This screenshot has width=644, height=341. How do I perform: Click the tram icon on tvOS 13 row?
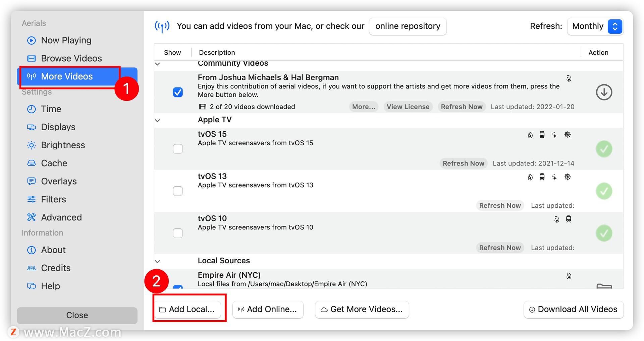(x=542, y=177)
